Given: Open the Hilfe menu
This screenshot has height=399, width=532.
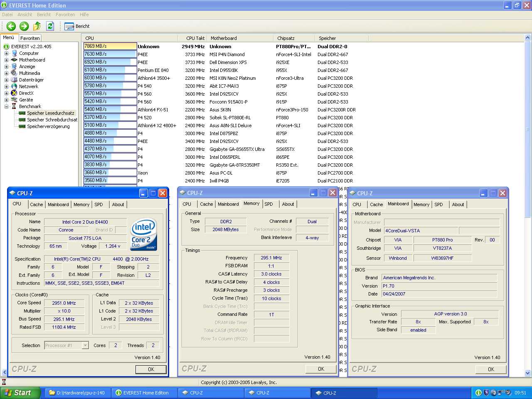Looking at the screenshot, I should click(84, 15).
